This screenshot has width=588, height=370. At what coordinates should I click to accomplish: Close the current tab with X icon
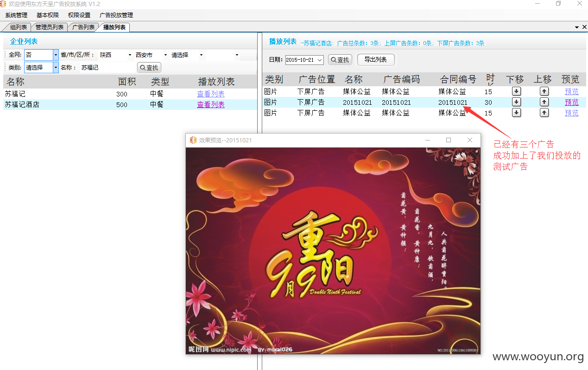584,27
